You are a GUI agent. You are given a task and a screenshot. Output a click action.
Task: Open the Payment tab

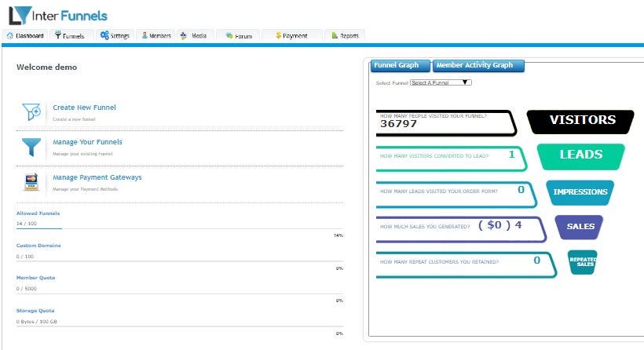pyautogui.click(x=291, y=35)
